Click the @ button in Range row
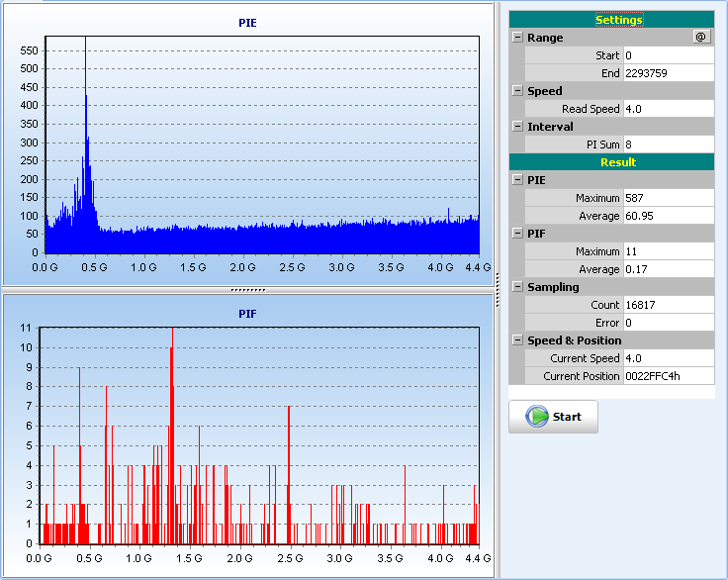 (x=701, y=37)
